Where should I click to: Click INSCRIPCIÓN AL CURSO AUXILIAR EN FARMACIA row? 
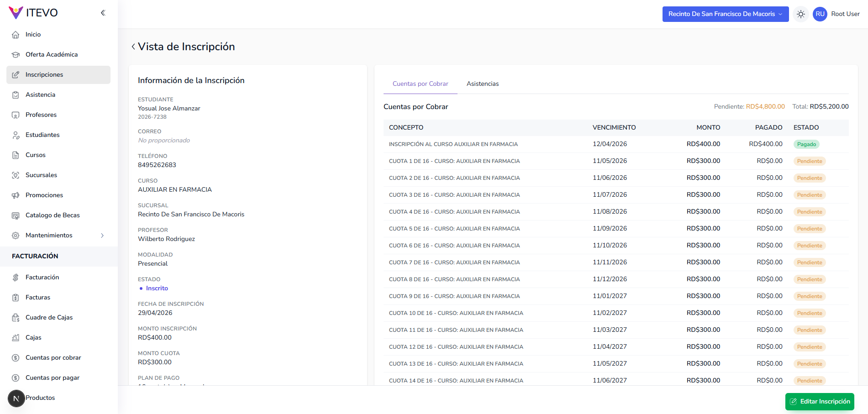click(x=616, y=144)
